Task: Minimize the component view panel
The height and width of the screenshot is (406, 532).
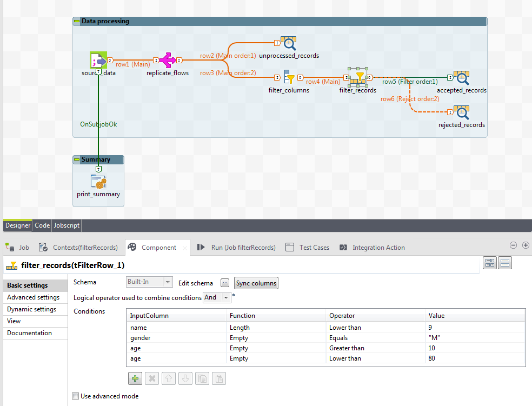Action: (513, 245)
